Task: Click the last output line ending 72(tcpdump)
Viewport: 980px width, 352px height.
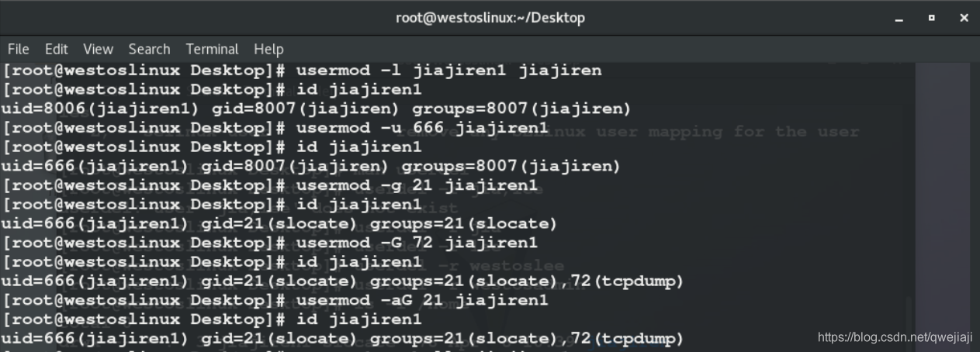Action: [x=342, y=339]
